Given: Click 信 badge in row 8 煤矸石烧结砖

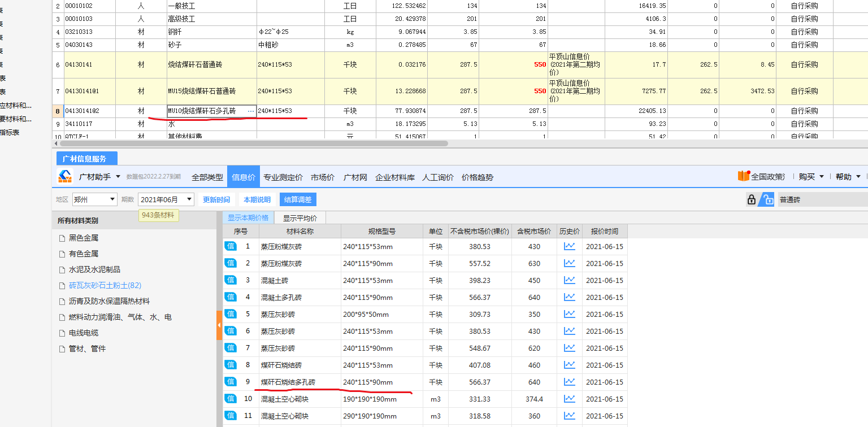Looking at the screenshot, I should coord(230,365).
